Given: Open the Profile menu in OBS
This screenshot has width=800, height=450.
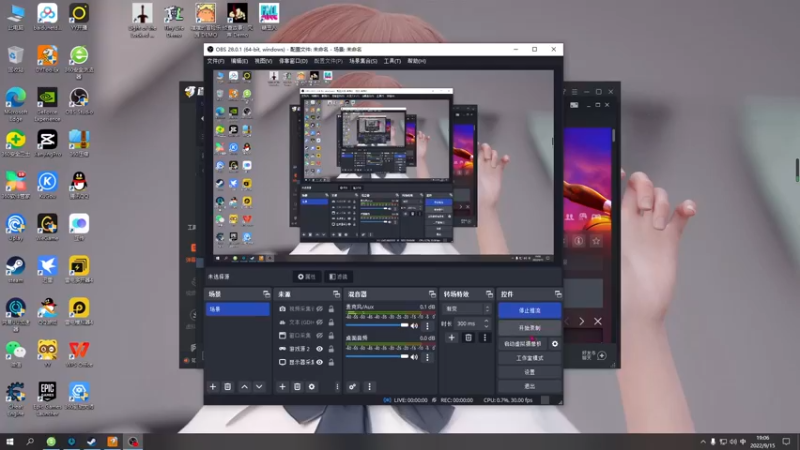Looking at the screenshot, I should (x=328, y=61).
